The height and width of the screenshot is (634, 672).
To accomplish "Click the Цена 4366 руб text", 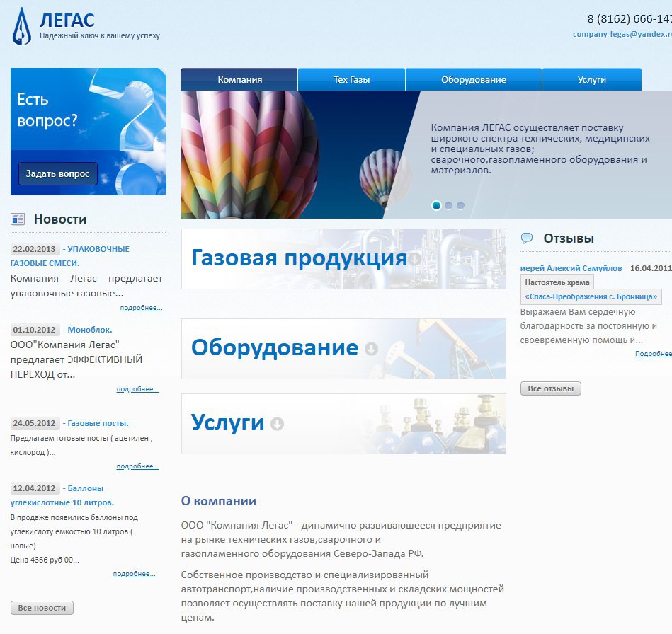I will tap(45, 560).
